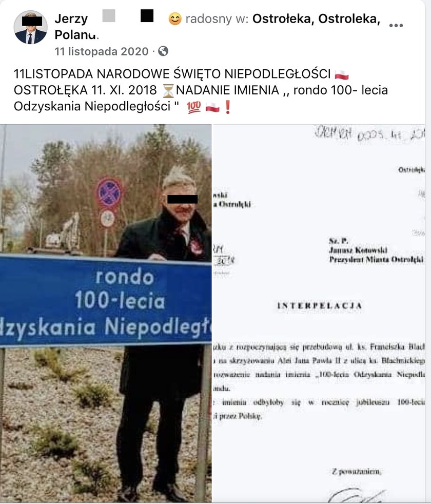Open the left photo with roundabout sign
This screenshot has width=431, height=504.
tap(106, 314)
